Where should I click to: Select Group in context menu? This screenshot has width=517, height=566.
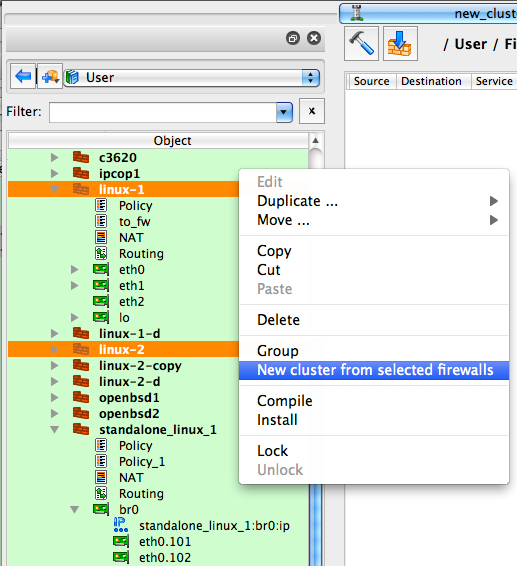[x=374, y=351]
